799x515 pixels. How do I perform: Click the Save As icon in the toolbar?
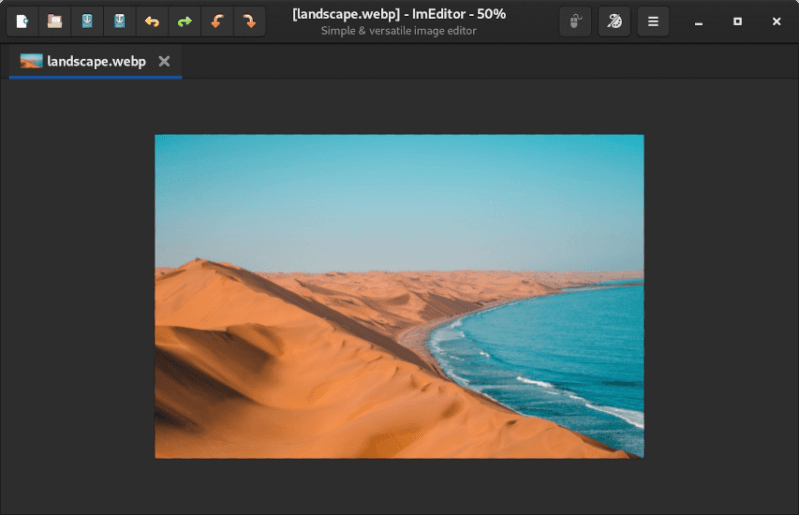[119, 21]
